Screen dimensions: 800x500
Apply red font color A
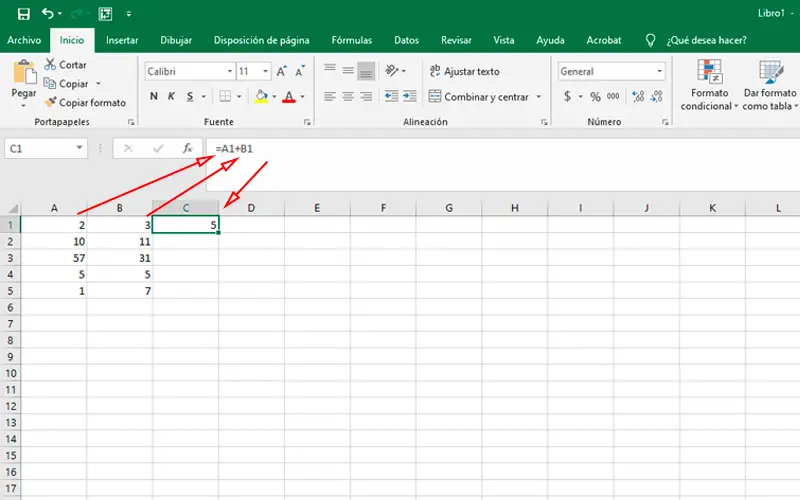click(x=289, y=96)
